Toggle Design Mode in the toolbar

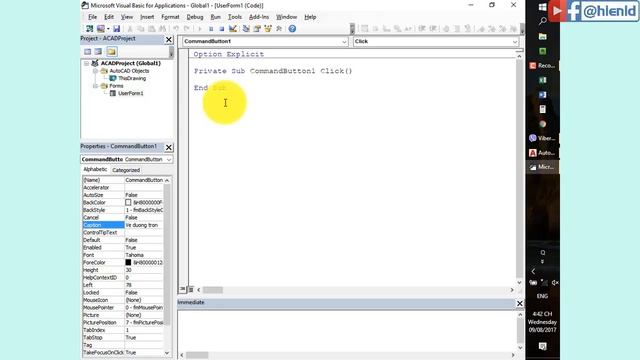pos(233,29)
